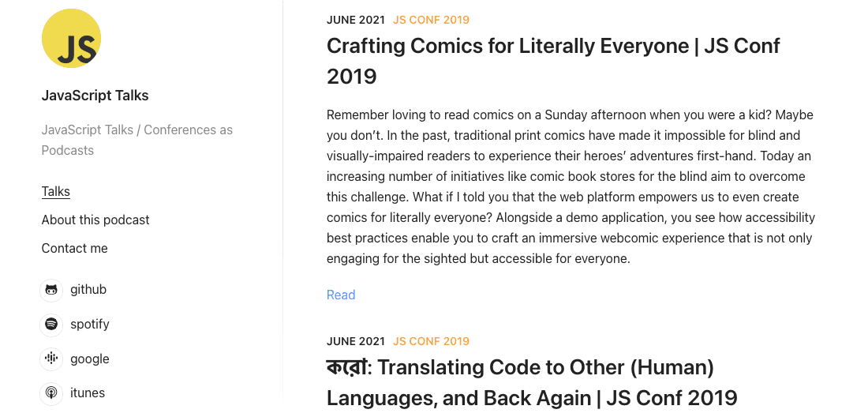Select the first JS CONF 2019 tag

pyautogui.click(x=431, y=20)
